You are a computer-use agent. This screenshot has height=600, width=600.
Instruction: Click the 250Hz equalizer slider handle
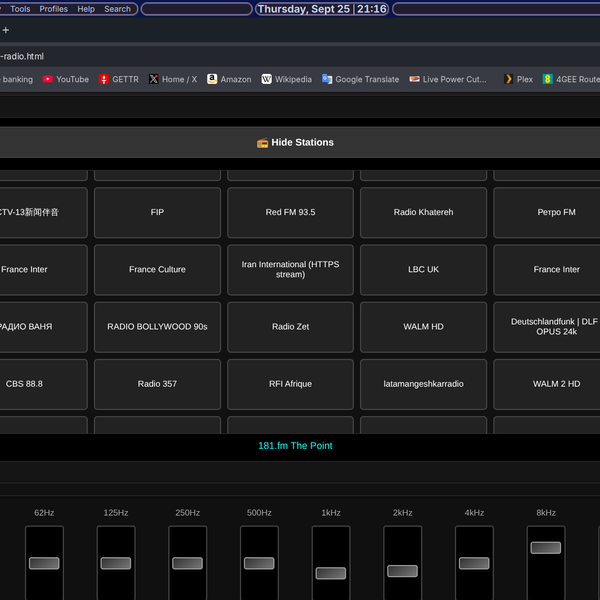pos(188,563)
